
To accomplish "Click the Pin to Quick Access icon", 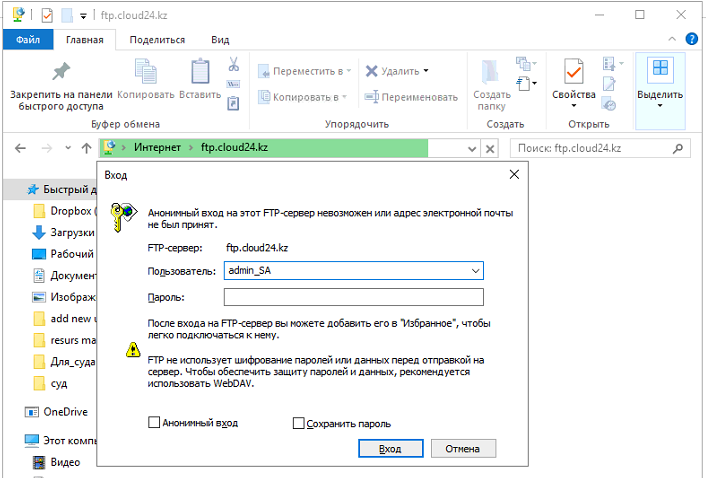I will coord(61,72).
